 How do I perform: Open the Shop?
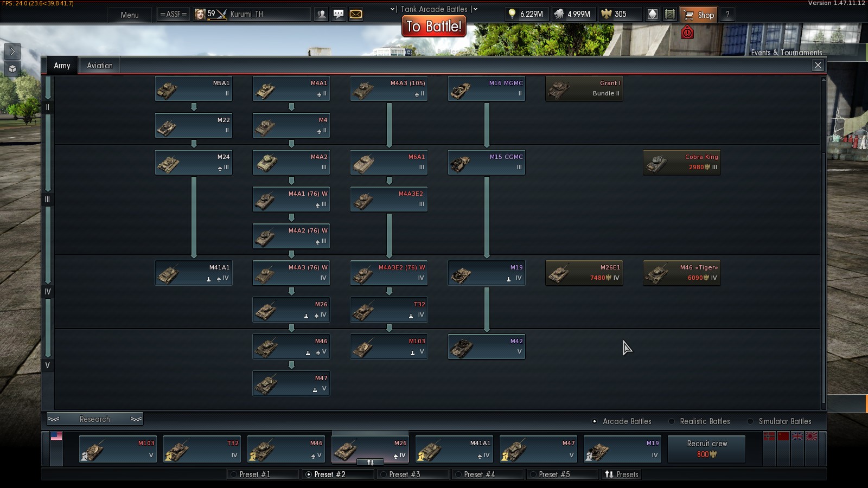click(x=699, y=15)
